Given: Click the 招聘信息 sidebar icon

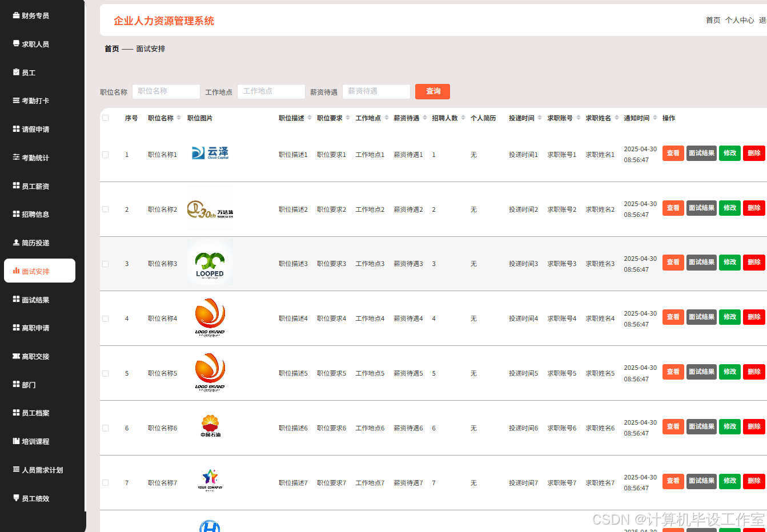Looking at the screenshot, I should pyautogui.click(x=16, y=214).
